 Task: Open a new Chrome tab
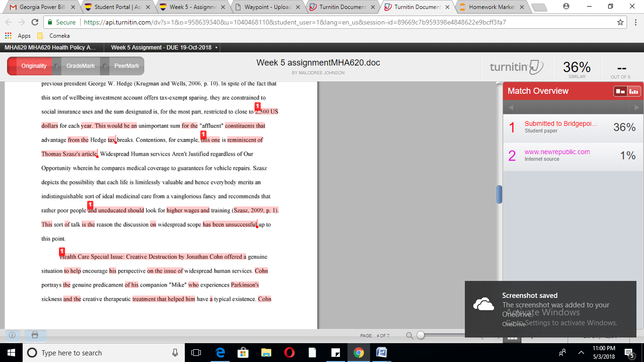tap(540, 8)
